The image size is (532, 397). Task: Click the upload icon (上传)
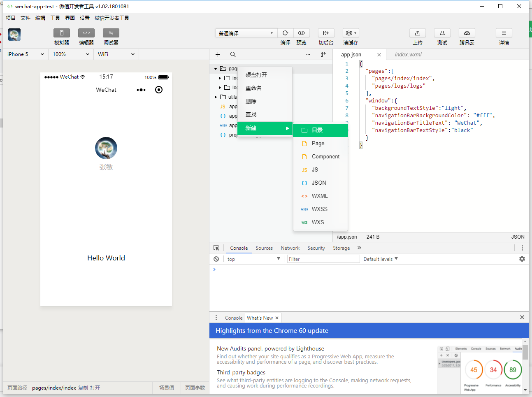pos(418,33)
